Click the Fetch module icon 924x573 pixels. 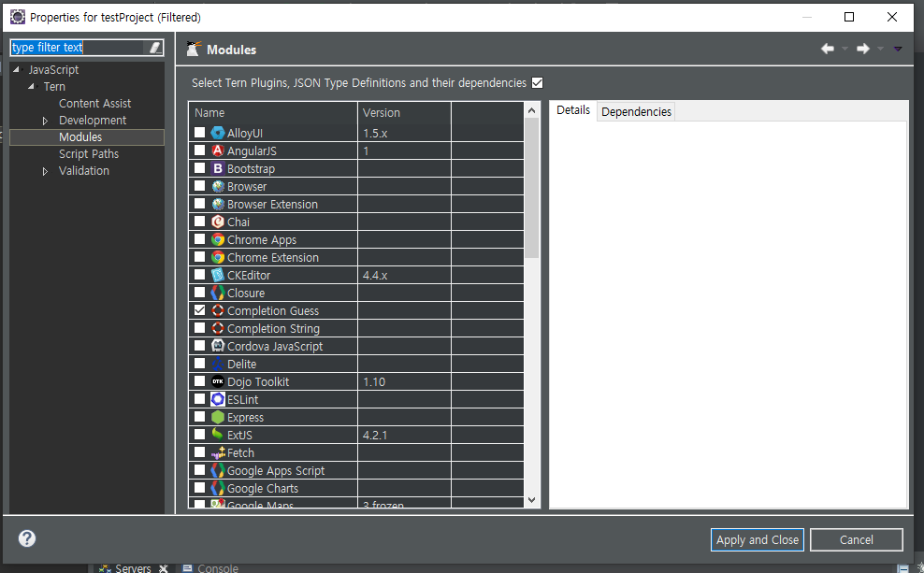coord(218,452)
